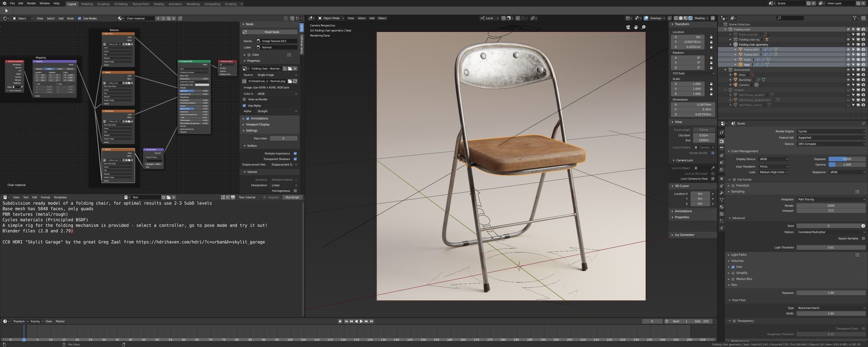Open the Device GPU Compute dropdown
Screen dimensions: 868x347
pyautogui.click(x=831, y=144)
